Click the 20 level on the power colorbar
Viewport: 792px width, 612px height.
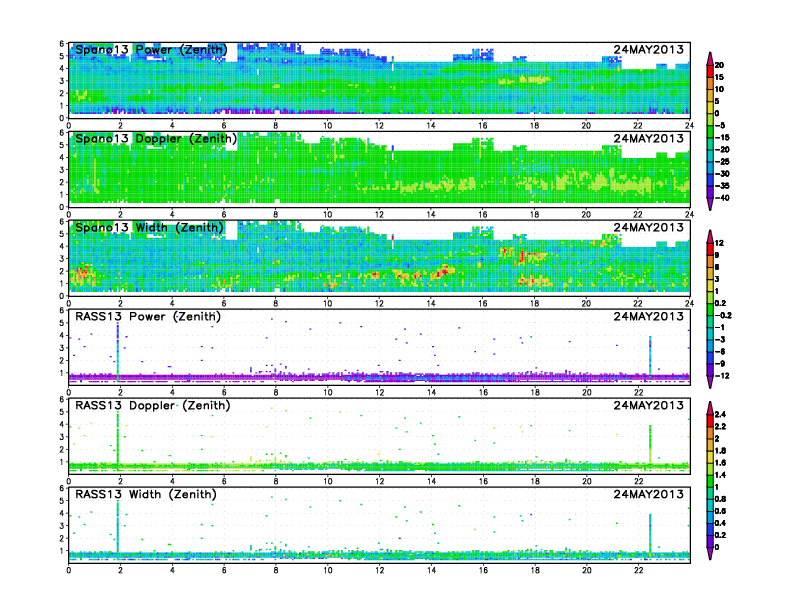[719, 65]
